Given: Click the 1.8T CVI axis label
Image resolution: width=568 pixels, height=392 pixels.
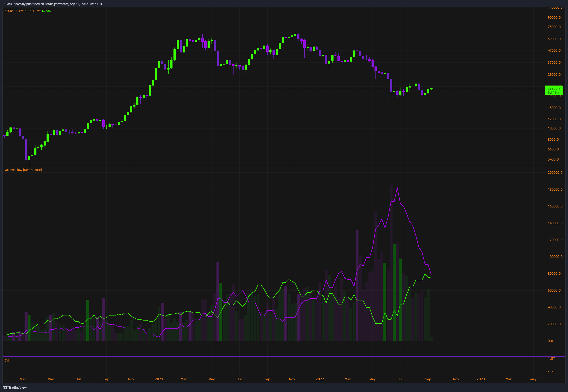Looking at the screenshot, I should (x=551, y=358).
